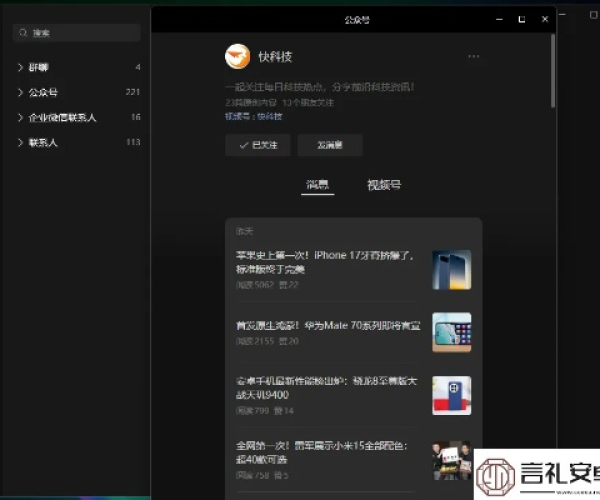Expand the 群聊 group chevron
The height and width of the screenshot is (500, 600).
pos(20,67)
